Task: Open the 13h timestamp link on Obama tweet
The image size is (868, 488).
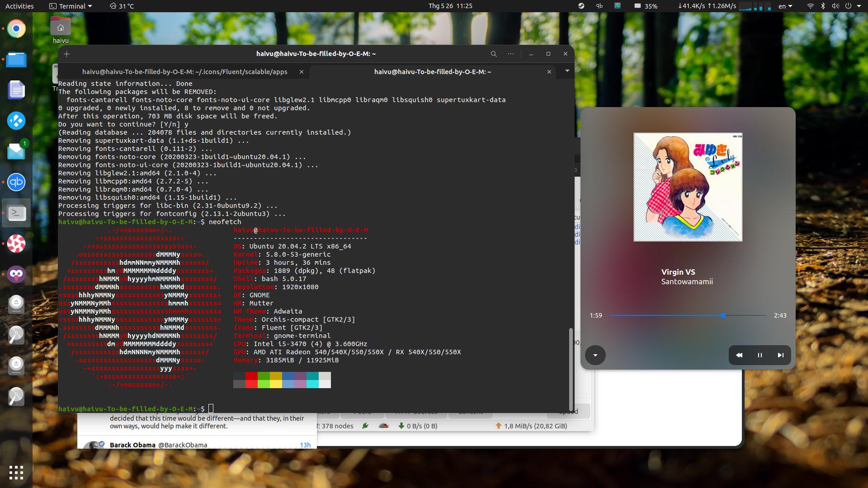Action: point(305,445)
